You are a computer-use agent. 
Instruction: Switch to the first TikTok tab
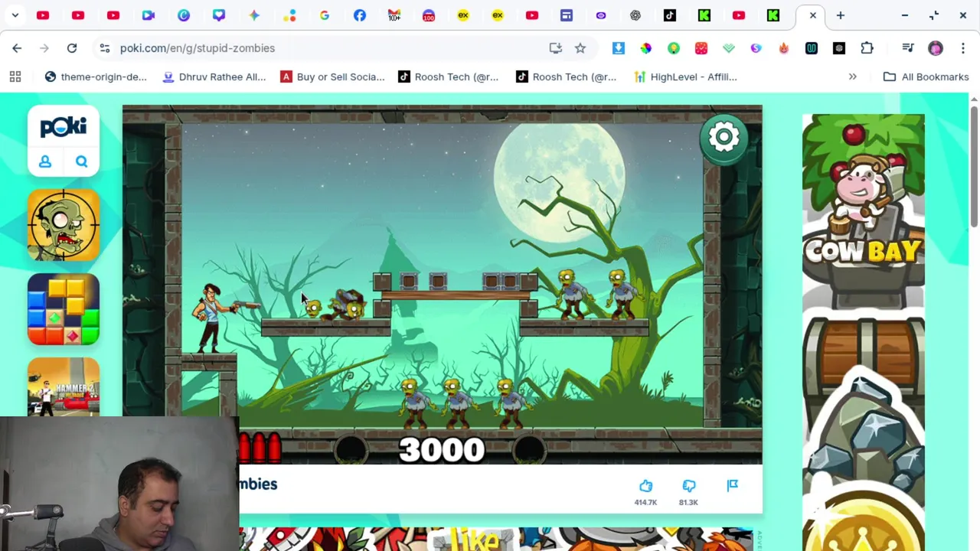[670, 15]
